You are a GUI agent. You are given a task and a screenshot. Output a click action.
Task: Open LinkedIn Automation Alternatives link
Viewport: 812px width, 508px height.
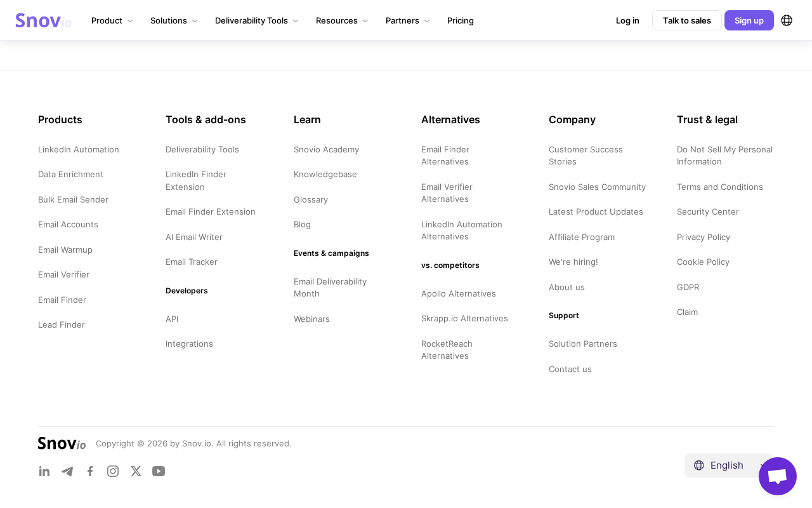coord(462,231)
